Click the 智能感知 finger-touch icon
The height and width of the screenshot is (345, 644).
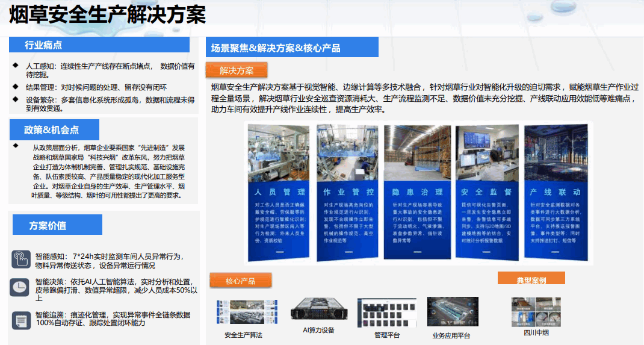pyautogui.click(x=21, y=260)
